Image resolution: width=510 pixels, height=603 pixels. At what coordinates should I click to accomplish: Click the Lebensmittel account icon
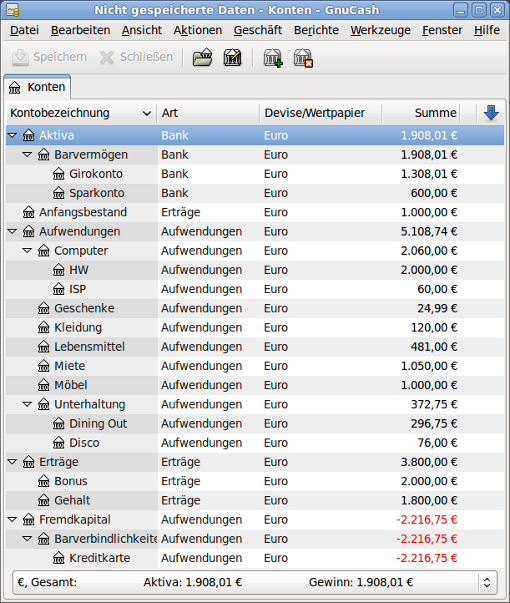point(43,347)
